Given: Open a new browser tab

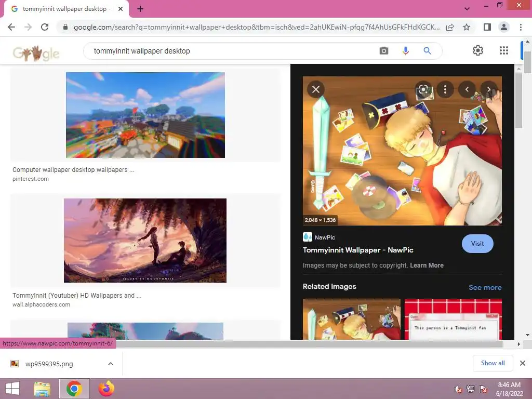Looking at the screenshot, I should [140, 9].
